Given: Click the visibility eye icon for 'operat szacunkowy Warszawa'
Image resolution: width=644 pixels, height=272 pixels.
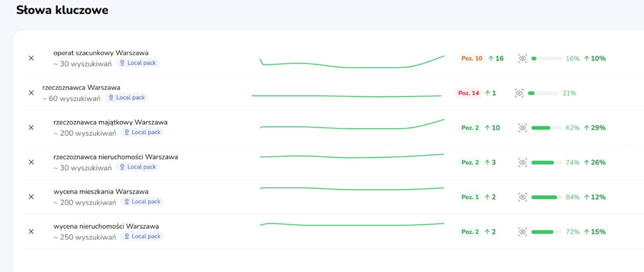Looking at the screenshot, I should [522, 58].
